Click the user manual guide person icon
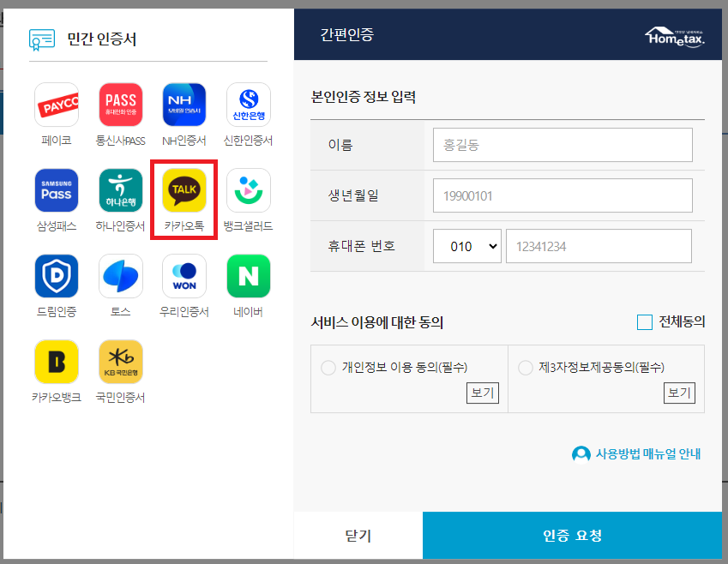 click(581, 454)
